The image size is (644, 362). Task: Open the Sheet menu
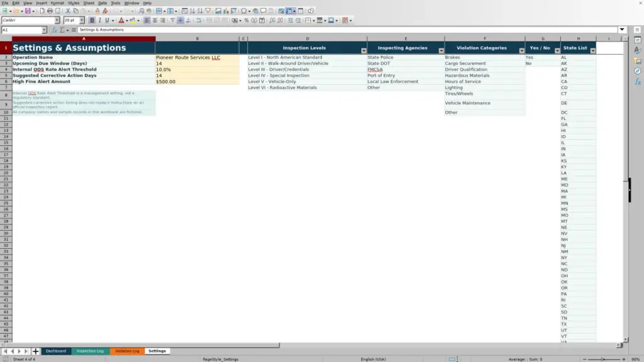click(89, 3)
